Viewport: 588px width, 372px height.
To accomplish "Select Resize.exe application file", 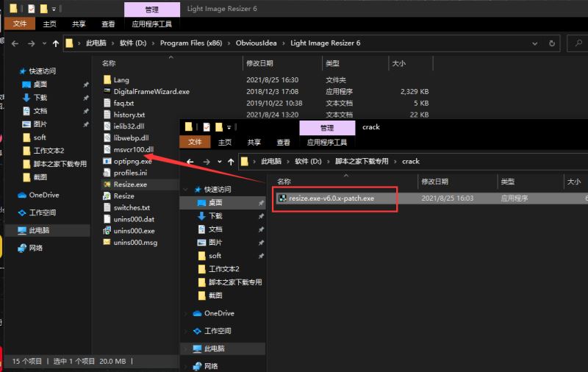I will pyautogui.click(x=125, y=185).
